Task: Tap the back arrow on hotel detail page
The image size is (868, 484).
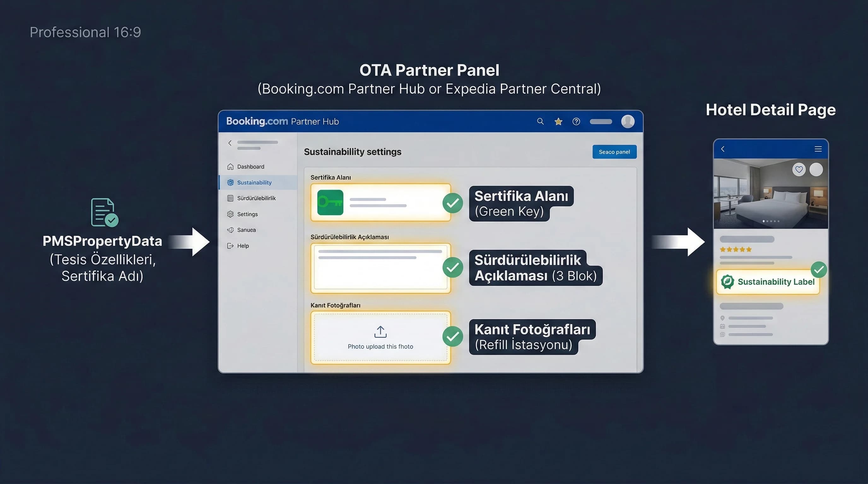Action: pyautogui.click(x=723, y=149)
